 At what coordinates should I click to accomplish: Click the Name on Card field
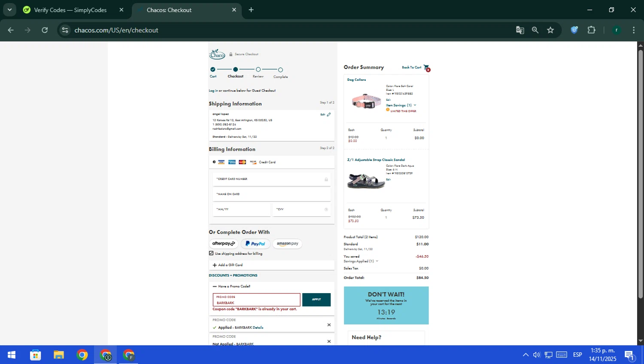click(272, 194)
